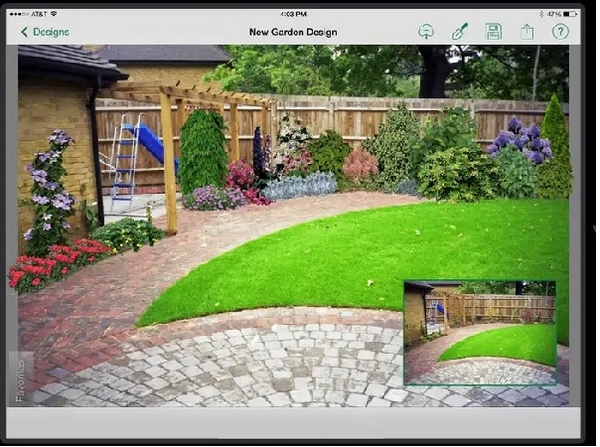Select the red flowers by the path
600x447 pixels.
click(x=57, y=263)
